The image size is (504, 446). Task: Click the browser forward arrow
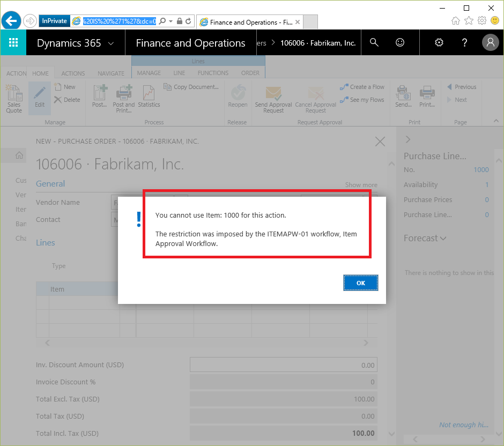[30, 21]
